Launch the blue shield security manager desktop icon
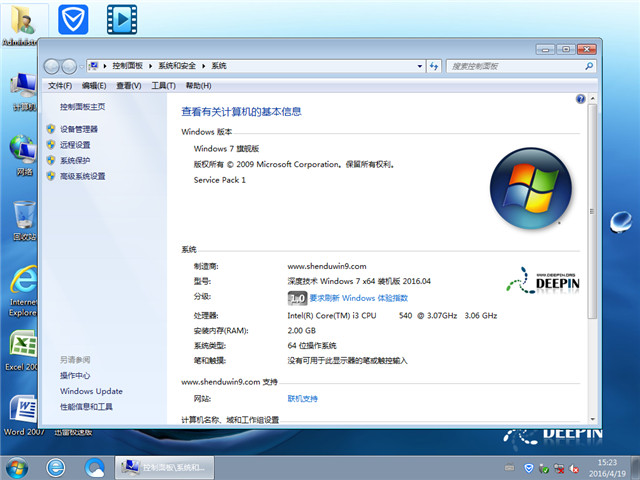The height and width of the screenshot is (480, 640). pos(73,20)
